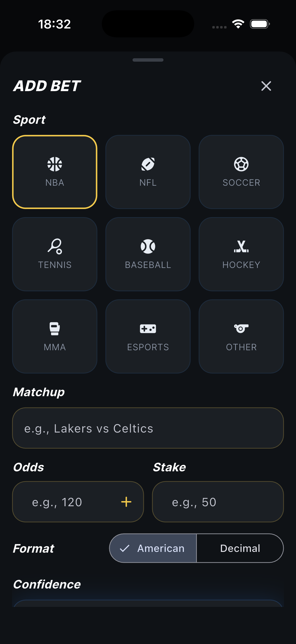Close the Add Bet sheet
Image resolution: width=296 pixels, height=644 pixels.
(266, 86)
